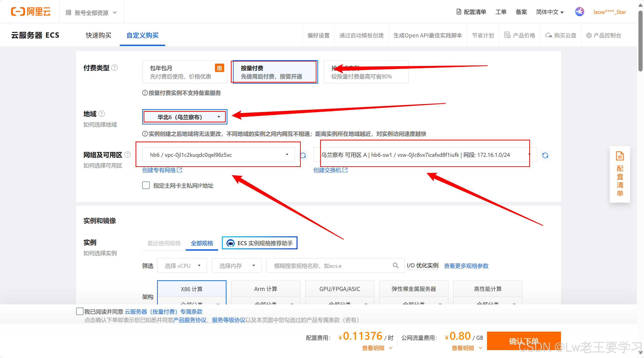Open 查看更多规格参数
Image resolution: width=644 pixels, height=358 pixels.
(466, 265)
